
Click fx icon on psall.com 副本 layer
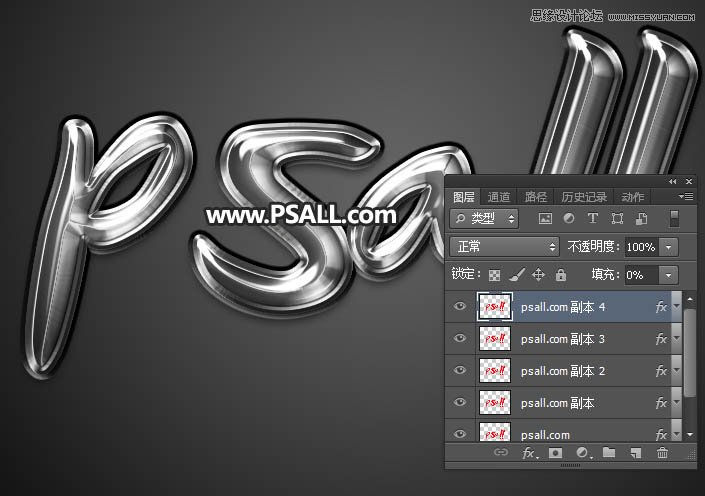[661, 402]
